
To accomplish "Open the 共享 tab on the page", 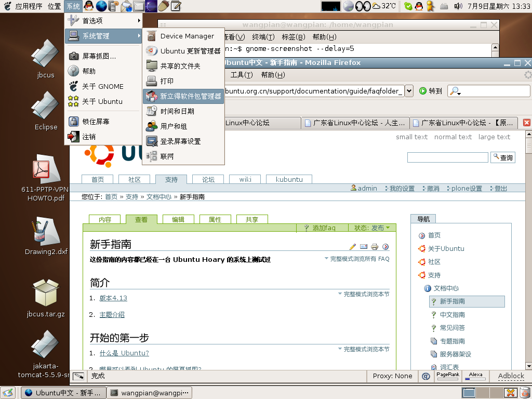I will (252, 220).
